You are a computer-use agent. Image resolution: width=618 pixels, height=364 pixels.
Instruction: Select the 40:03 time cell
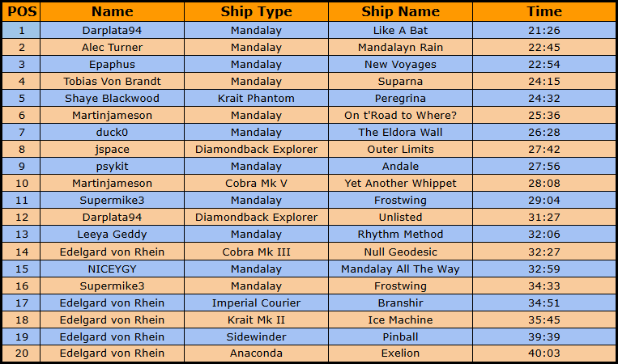(x=543, y=353)
